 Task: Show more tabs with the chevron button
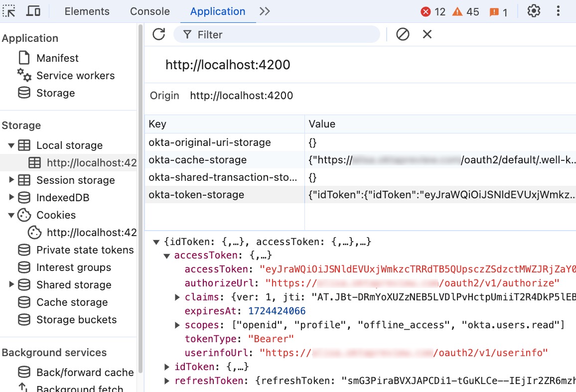click(265, 11)
